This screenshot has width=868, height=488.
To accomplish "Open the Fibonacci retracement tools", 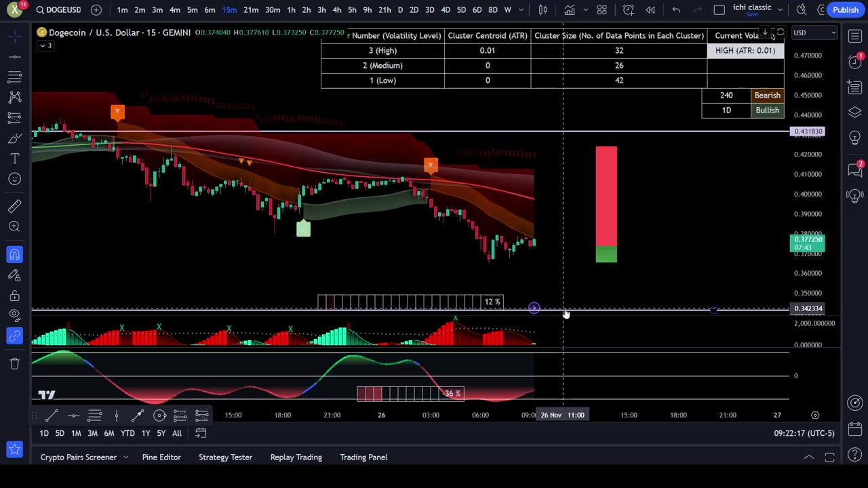I will 14,77.
